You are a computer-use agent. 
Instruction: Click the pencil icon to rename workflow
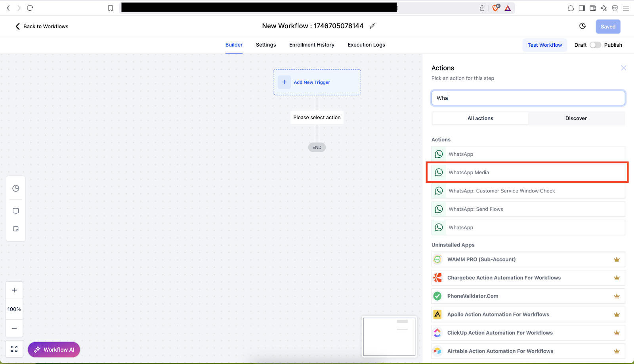point(372,26)
